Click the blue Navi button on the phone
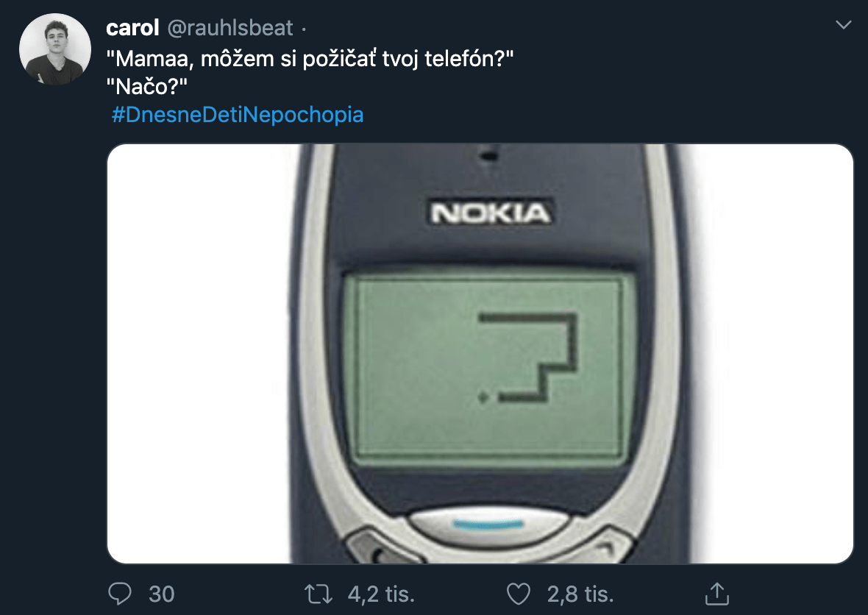This screenshot has width=868, height=615. pos(488,525)
